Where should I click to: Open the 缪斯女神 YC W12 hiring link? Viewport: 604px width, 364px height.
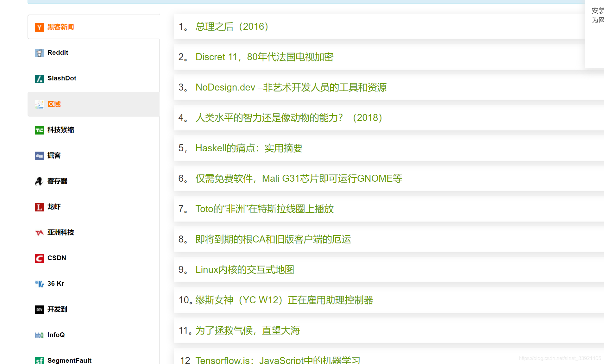(284, 300)
